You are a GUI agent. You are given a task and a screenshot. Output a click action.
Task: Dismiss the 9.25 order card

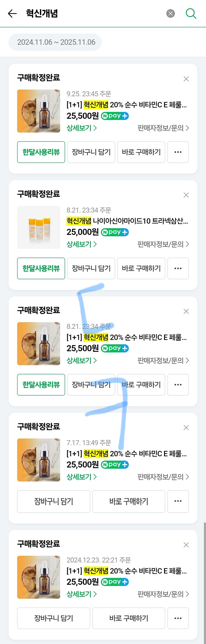186,79
